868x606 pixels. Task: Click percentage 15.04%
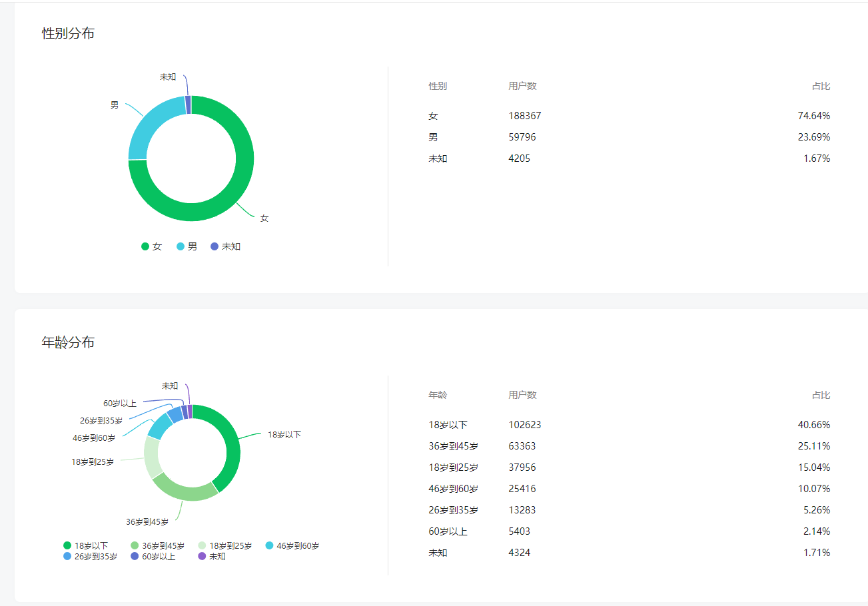(814, 467)
